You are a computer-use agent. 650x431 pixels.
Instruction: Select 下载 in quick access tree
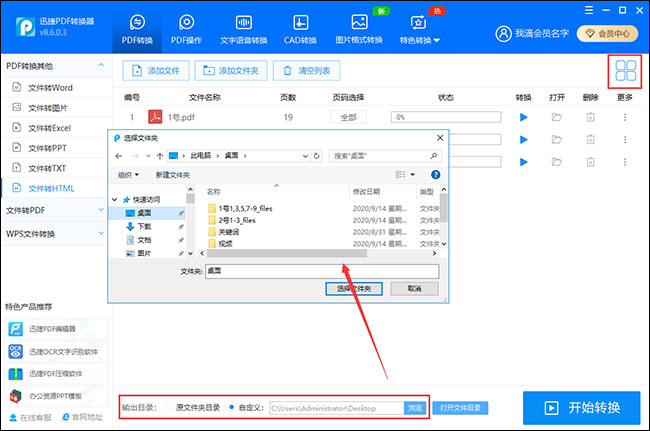click(146, 227)
